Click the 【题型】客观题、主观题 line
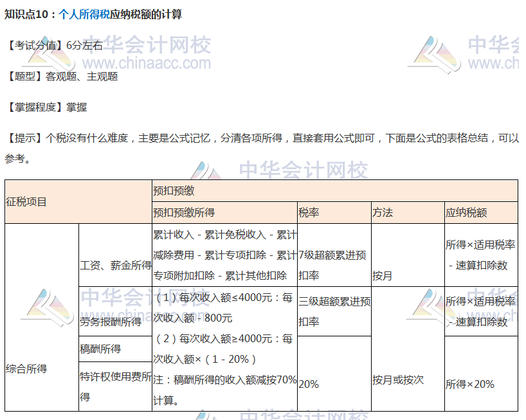 pyautogui.click(x=62, y=77)
